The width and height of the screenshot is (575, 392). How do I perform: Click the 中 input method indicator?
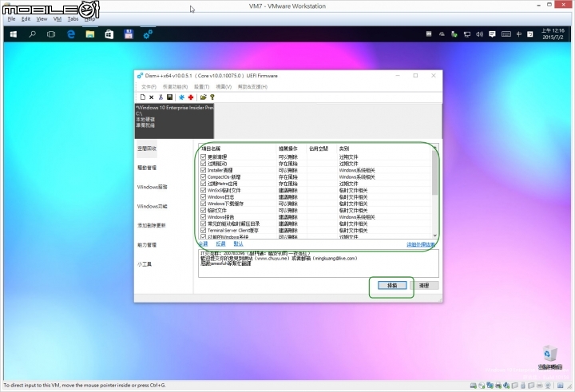519,34
